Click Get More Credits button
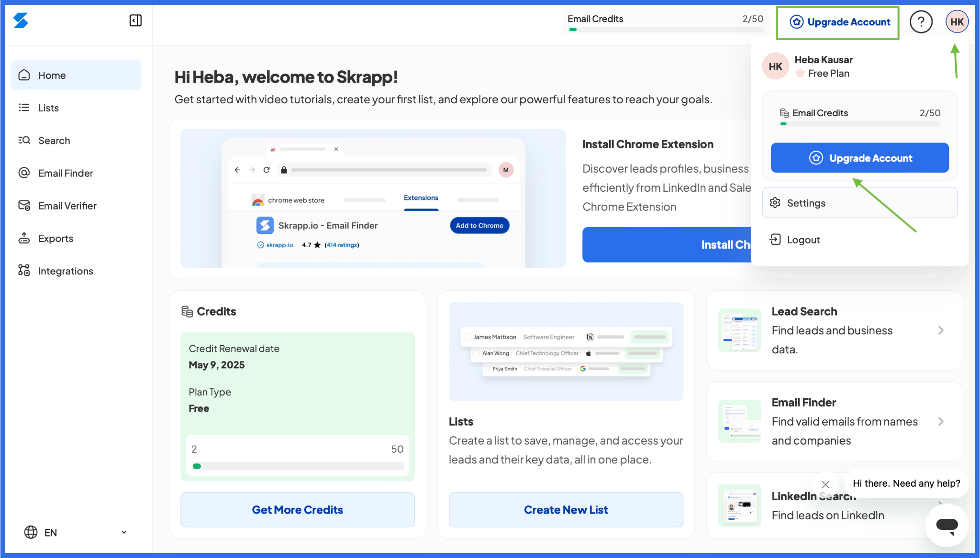Image resolution: width=980 pixels, height=558 pixels. (x=298, y=510)
